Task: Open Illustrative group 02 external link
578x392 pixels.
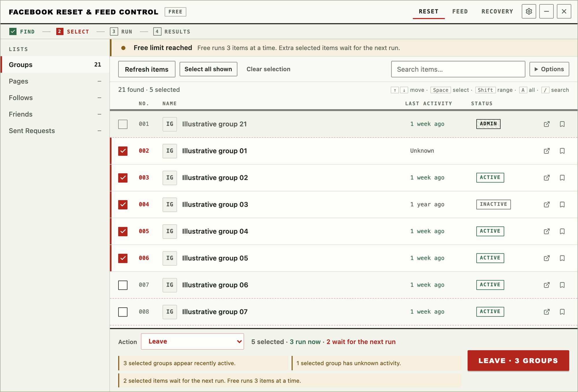Action: point(546,178)
